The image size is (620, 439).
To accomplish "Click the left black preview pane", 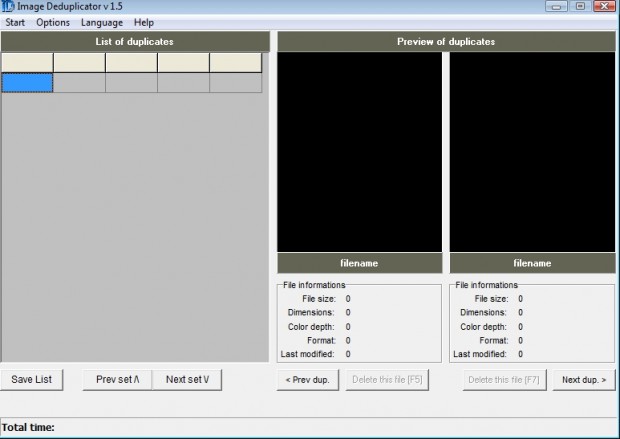I will click(359, 152).
